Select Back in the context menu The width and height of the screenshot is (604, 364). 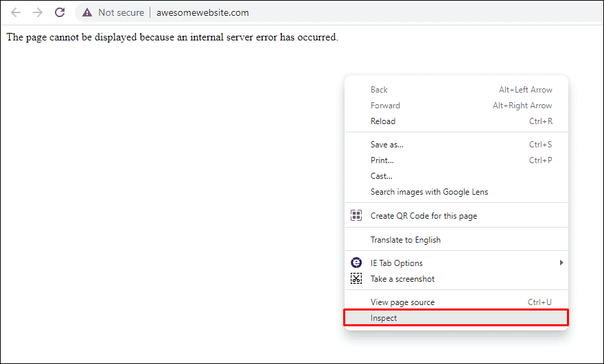click(456, 90)
